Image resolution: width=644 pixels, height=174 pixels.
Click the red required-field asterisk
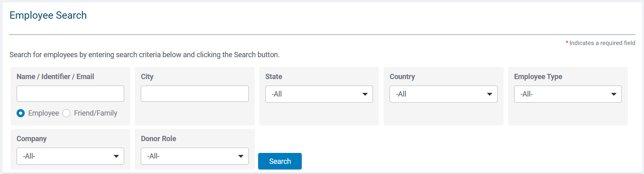567,43
